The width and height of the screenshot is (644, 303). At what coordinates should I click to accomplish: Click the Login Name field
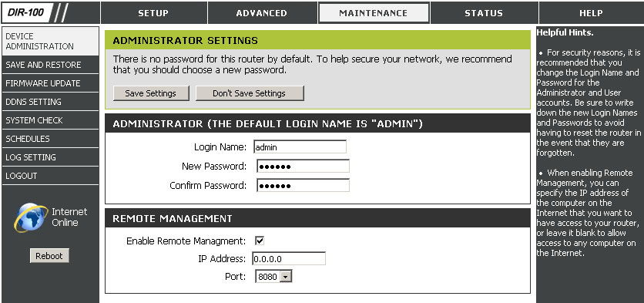(300, 146)
